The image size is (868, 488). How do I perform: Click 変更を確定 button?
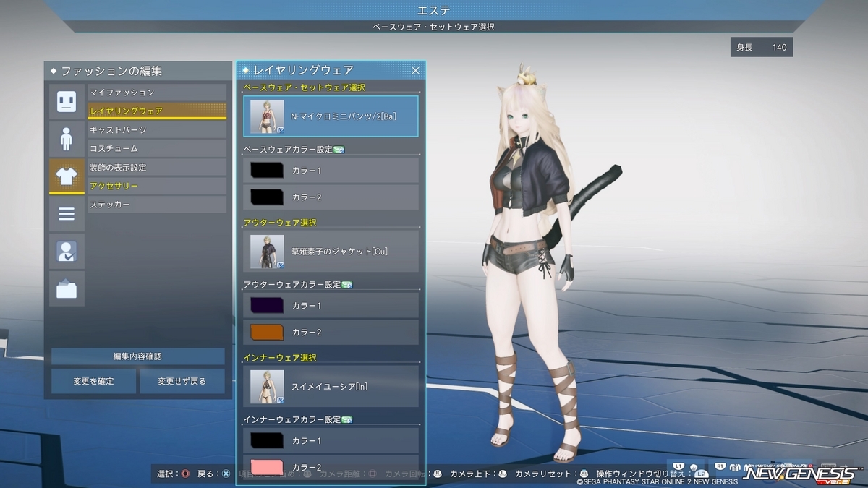point(93,381)
